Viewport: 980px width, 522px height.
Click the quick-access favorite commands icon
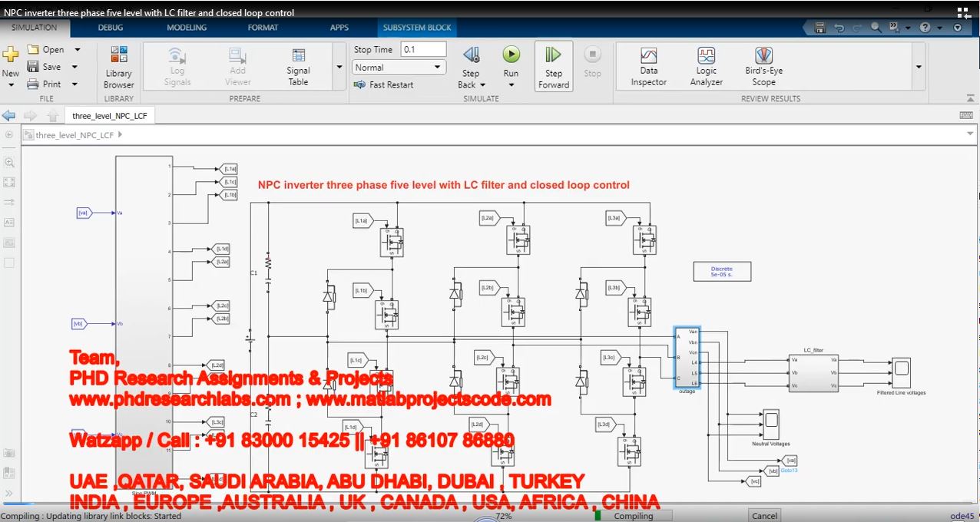[x=894, y=28]
